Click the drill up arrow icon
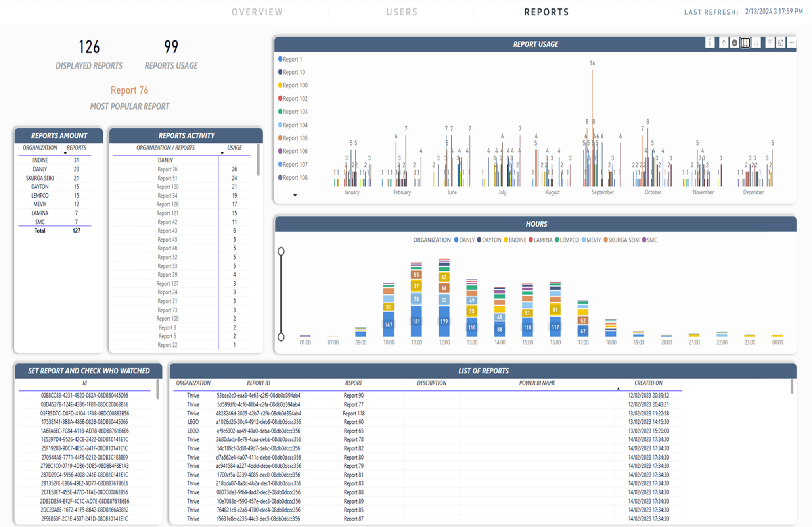Screen dimensions: 812x527 [724, 43]
